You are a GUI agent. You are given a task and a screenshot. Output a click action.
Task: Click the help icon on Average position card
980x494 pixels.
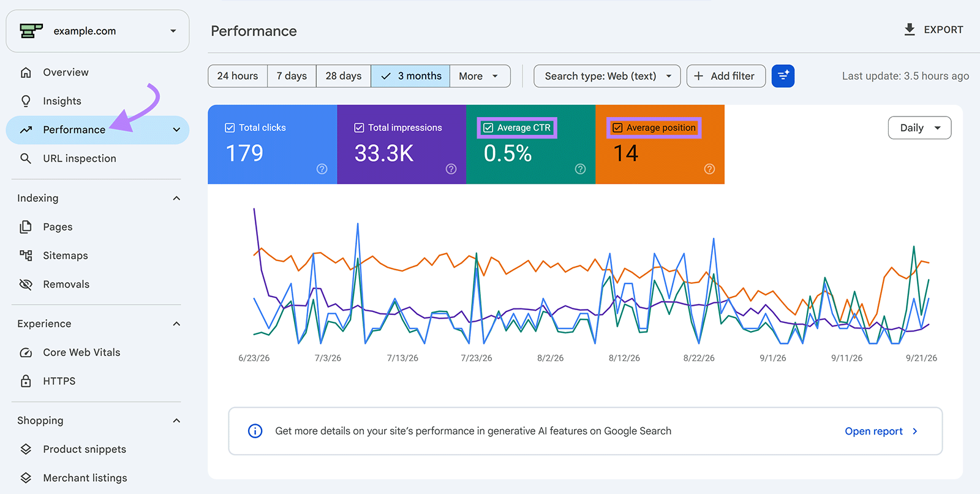click(x=710, y=169)
